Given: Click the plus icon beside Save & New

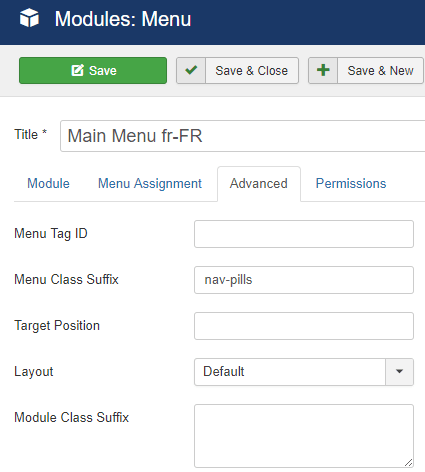Looking at the screenshot, I should tap(323, 70).
